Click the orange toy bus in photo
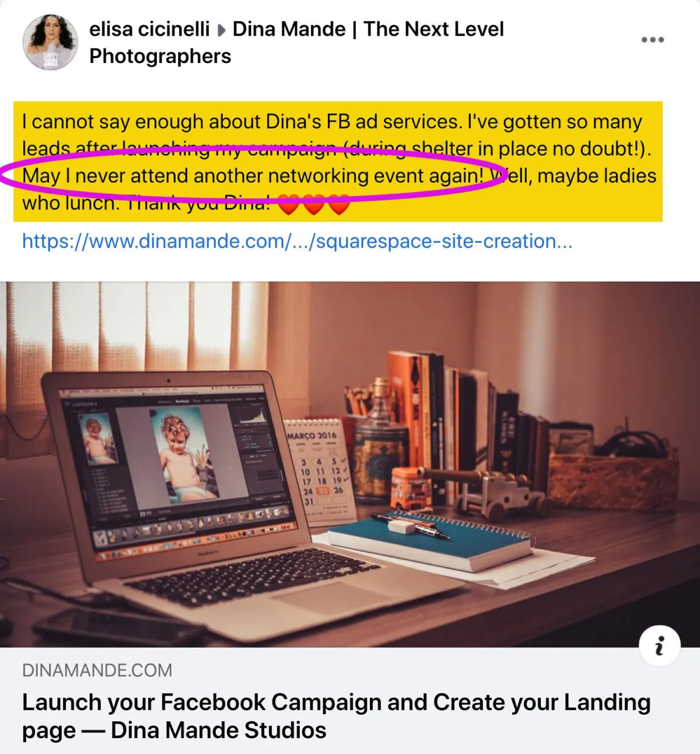This screenshot has height=754, width=700. pos(411,488)
